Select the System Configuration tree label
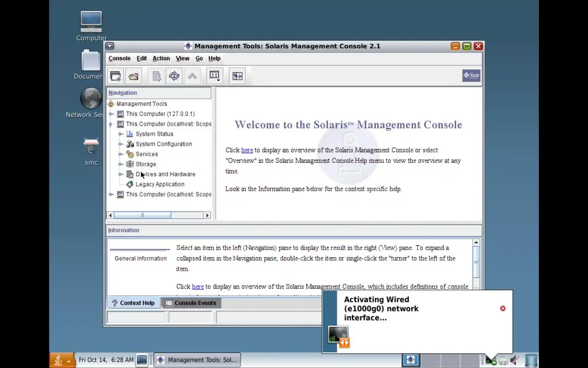The width and height of the screenshot is (588, 368). coord(164,144)
